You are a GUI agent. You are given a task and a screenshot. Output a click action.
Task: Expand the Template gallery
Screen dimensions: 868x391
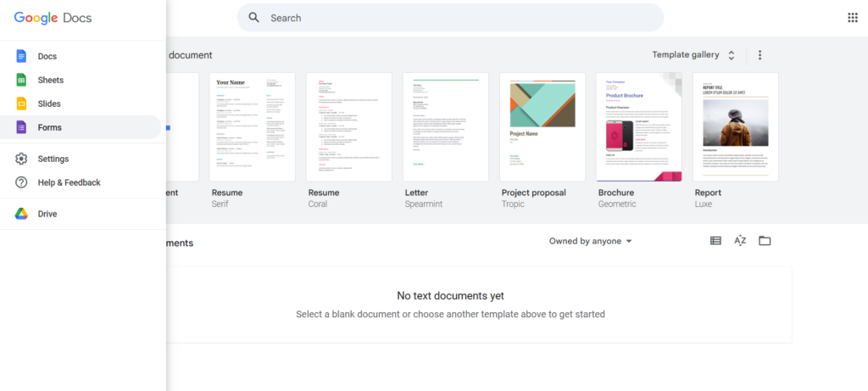pos(694,55)
